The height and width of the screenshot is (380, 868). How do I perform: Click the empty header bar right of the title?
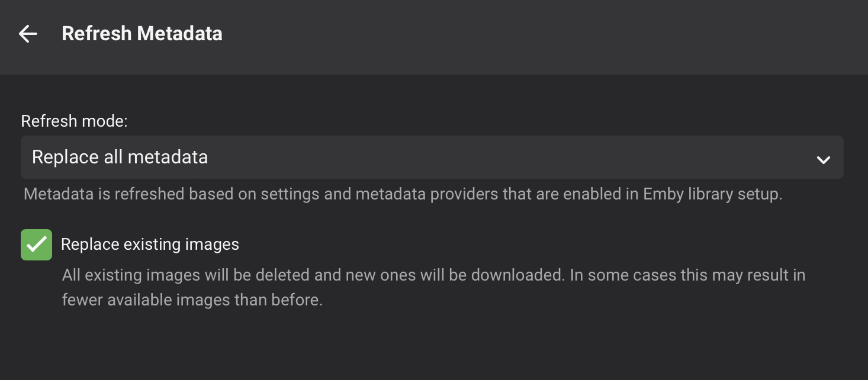click(533, 36)
